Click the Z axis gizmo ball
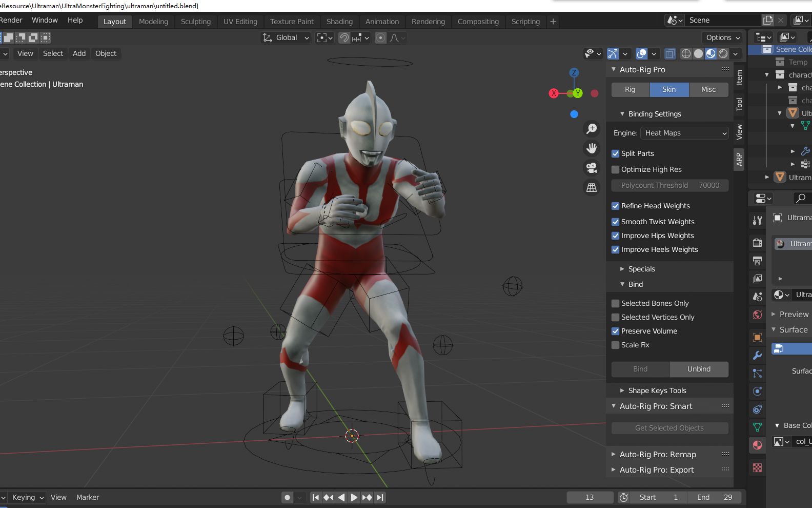 [x=574, y=72]
